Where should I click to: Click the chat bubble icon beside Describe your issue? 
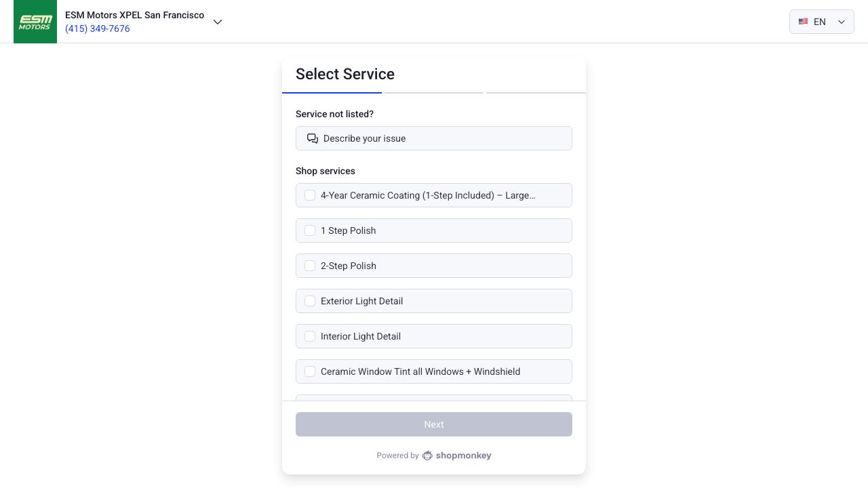(313, 138)
